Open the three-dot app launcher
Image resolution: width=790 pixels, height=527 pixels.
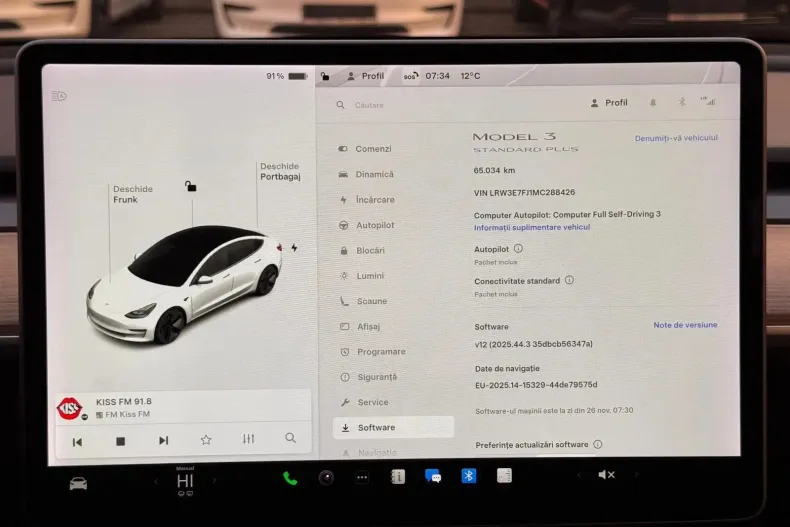click(362, 477)
